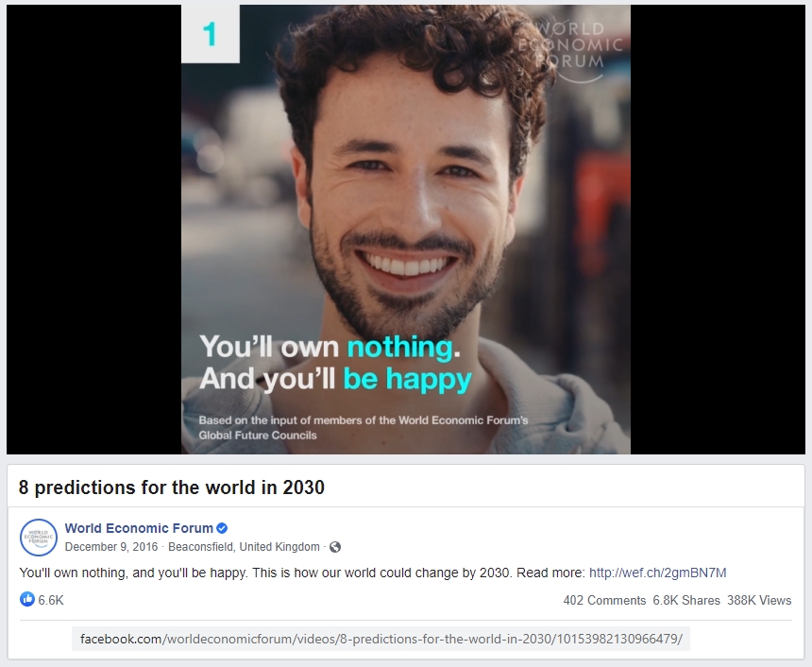Screen dimensions: 812x667
Task: View the 402 Comments
Action: pyautogui.click(x=604, y=600)
